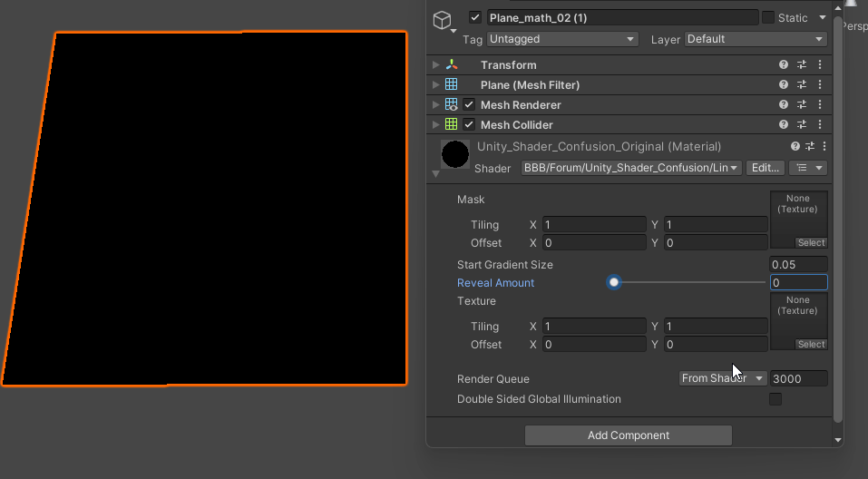Click the material preview sphere thumbnail
The image size is (868, 479).
pyautogui.click(x=455, y=154)
